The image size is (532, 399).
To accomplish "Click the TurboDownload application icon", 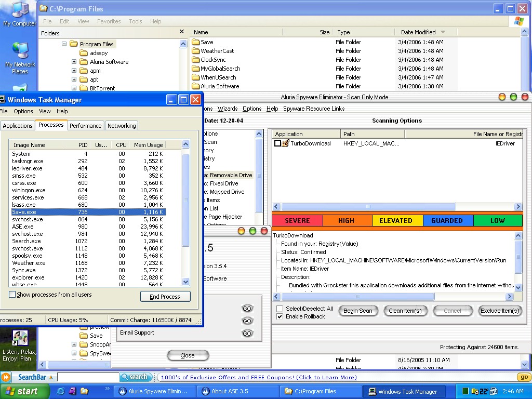I will coord(286,143).
